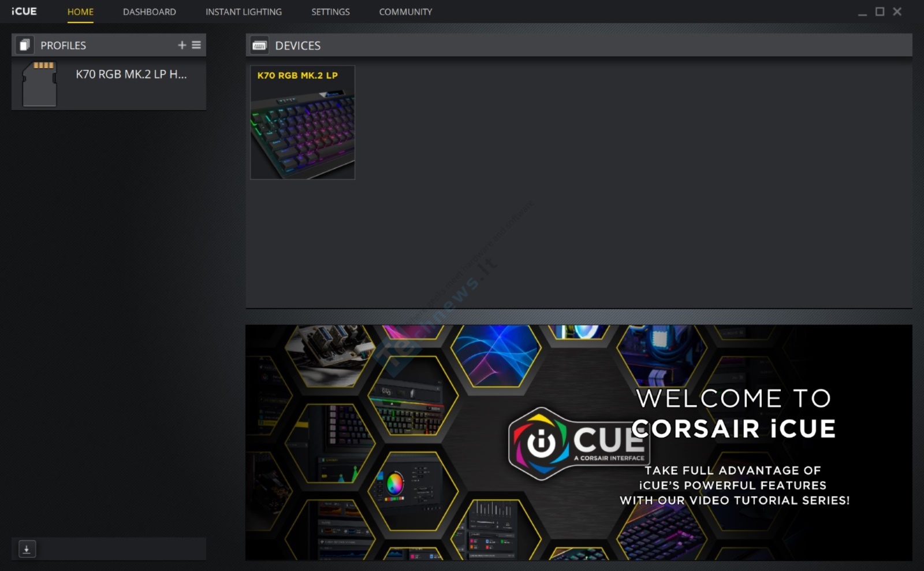Open the HOME tab
This screenshot has height=571, width=924.
coord(80,12)
